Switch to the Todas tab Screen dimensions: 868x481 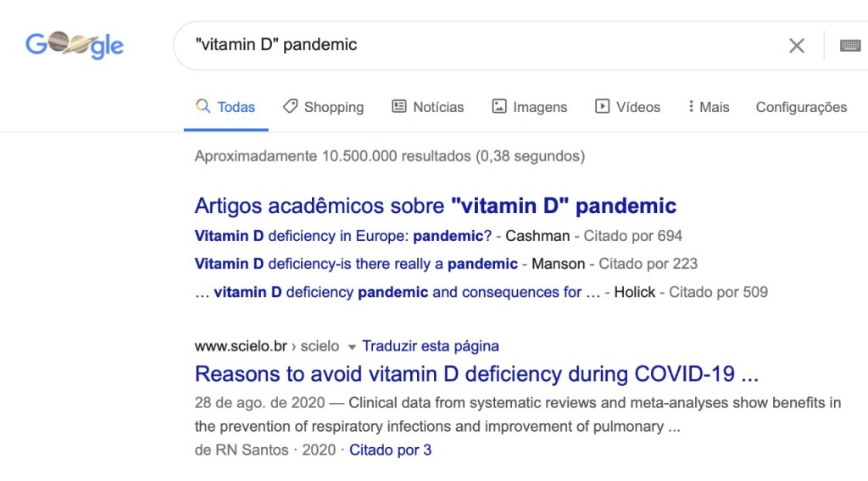click(x=236, y=107)
